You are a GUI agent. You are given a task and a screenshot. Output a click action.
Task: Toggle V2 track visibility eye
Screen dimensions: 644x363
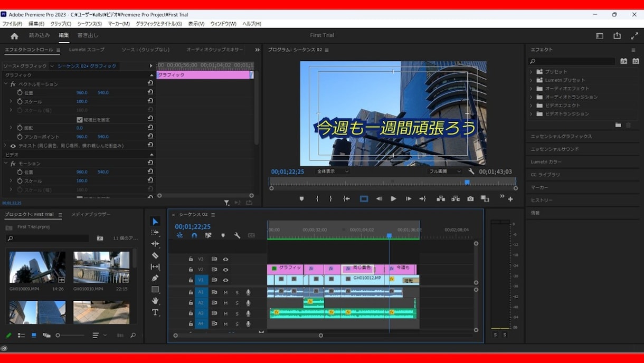(225, 270)
